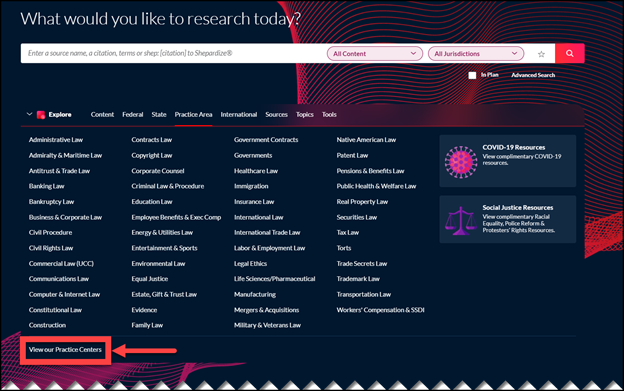Open the Tools tab
The image size is (625, 392).
coord(329,114)
